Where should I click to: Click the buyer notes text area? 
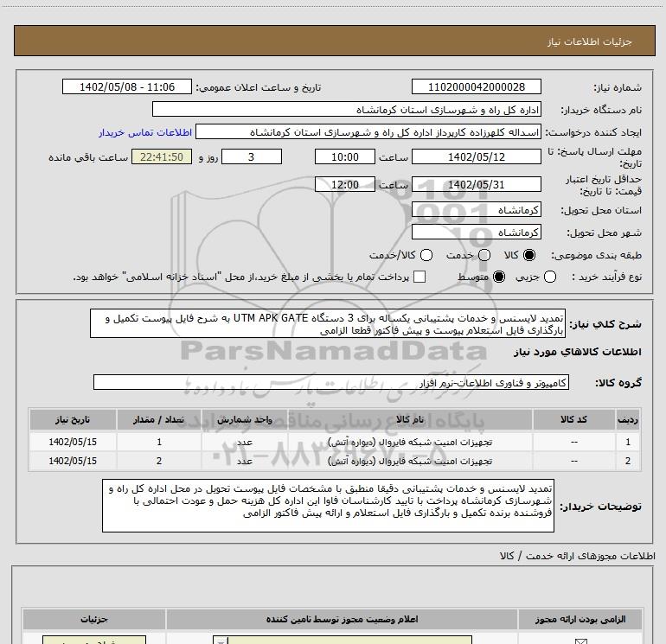point(328,505)
